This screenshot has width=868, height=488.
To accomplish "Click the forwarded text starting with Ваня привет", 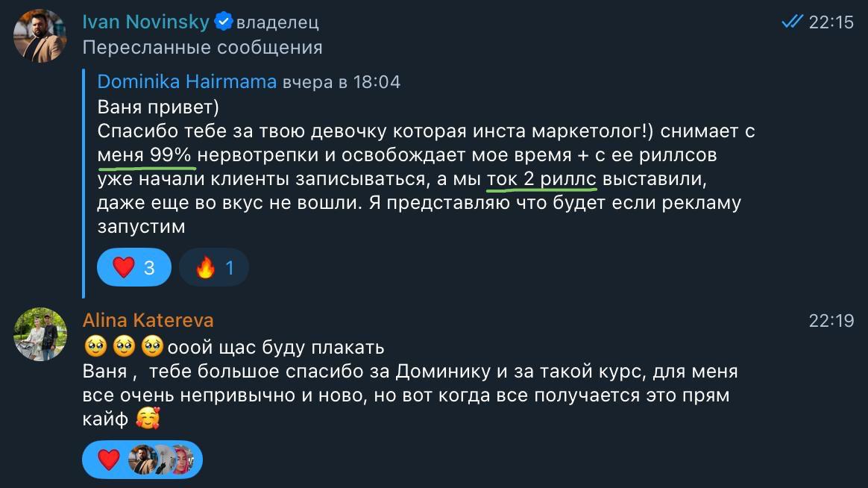I will tap(158, 106).
